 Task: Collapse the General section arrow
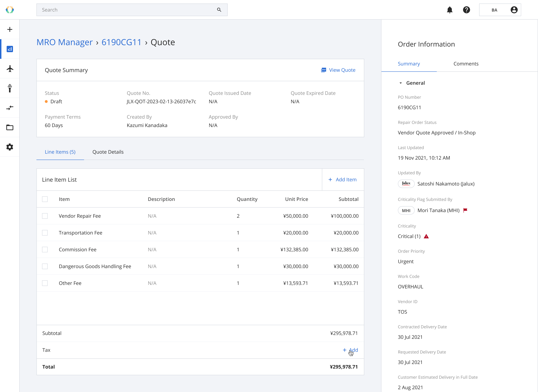(x=401, y=83)
